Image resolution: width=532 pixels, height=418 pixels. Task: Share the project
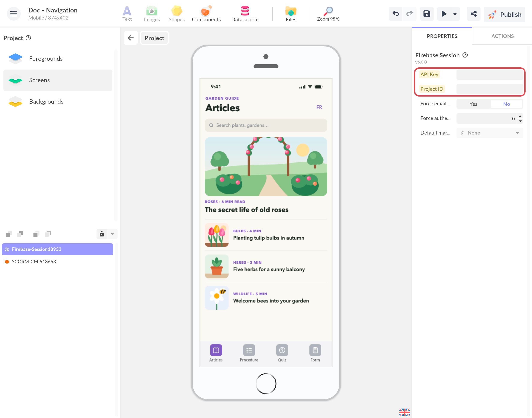tap(473, 14)
